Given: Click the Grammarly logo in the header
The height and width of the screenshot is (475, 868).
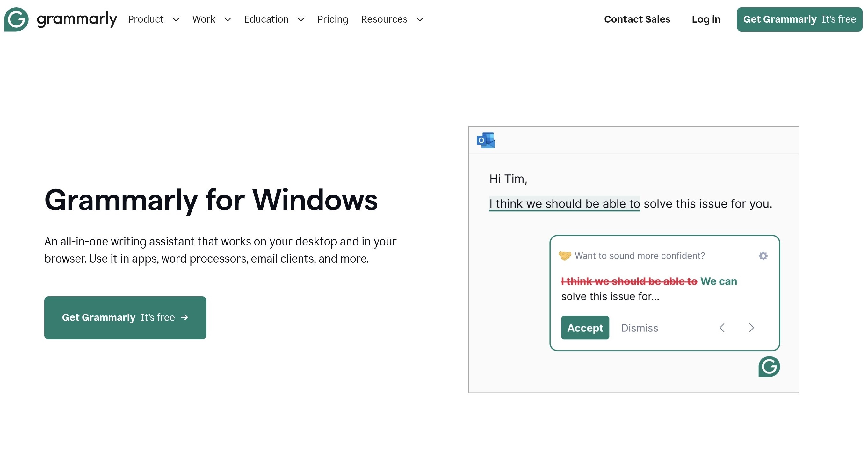Looking at the screenshot, I should pyautogui.click(x=16, y=19).
